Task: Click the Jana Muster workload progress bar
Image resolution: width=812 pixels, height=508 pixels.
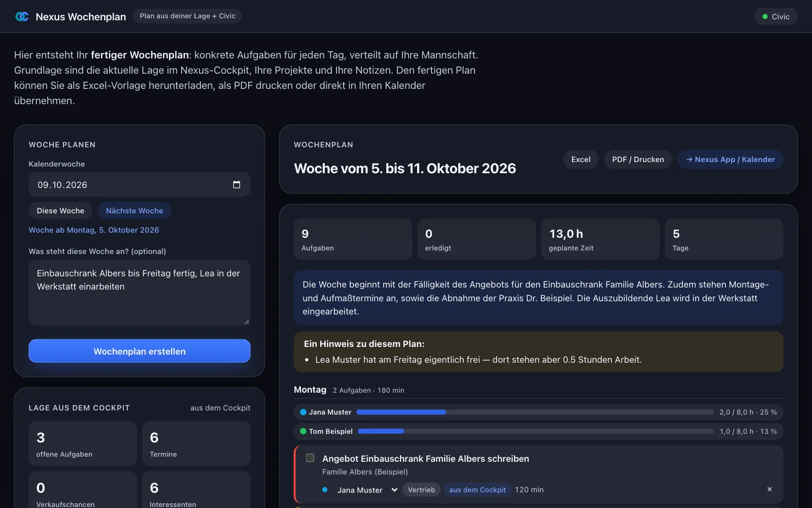Action: click(535, 412)
